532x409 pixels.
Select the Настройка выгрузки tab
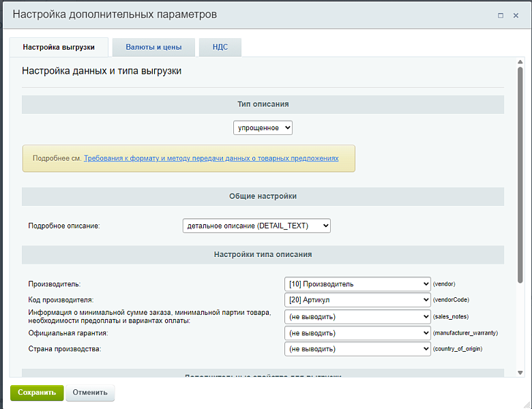(x=59, y=48)
